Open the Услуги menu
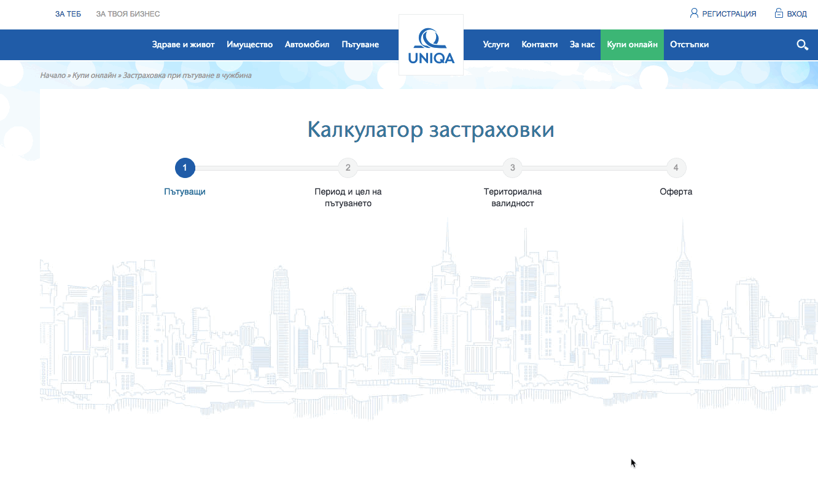 pos(496,44)
